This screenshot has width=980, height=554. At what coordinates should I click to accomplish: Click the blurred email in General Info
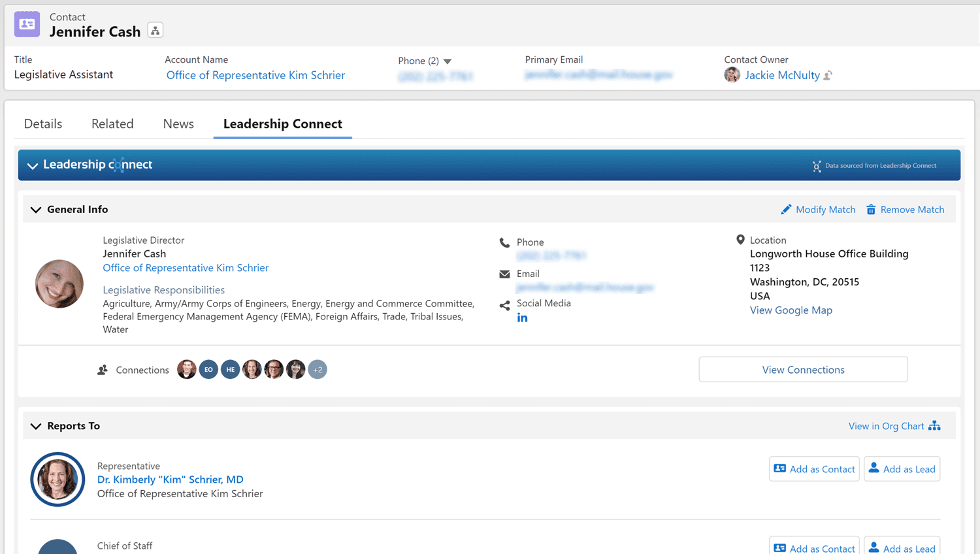[585, 287]
